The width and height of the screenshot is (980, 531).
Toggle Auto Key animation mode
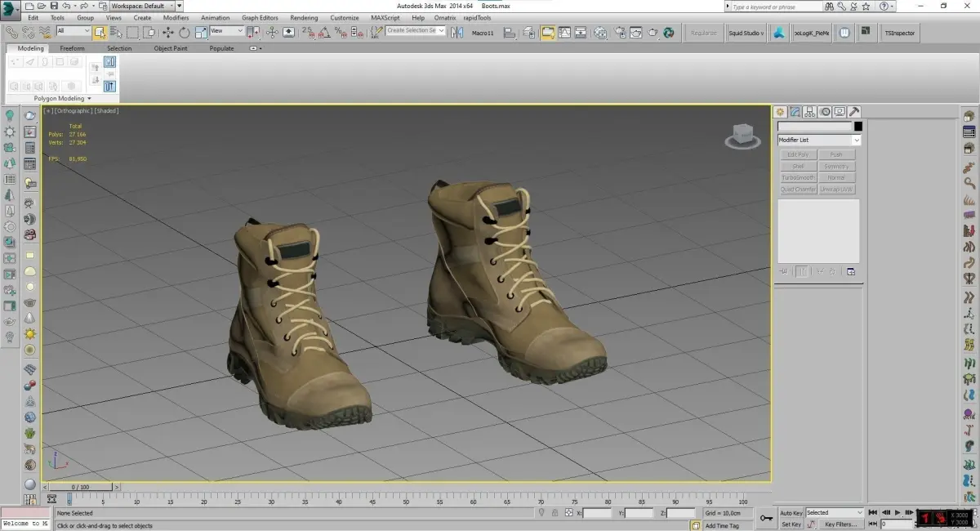tap(791, 513)
